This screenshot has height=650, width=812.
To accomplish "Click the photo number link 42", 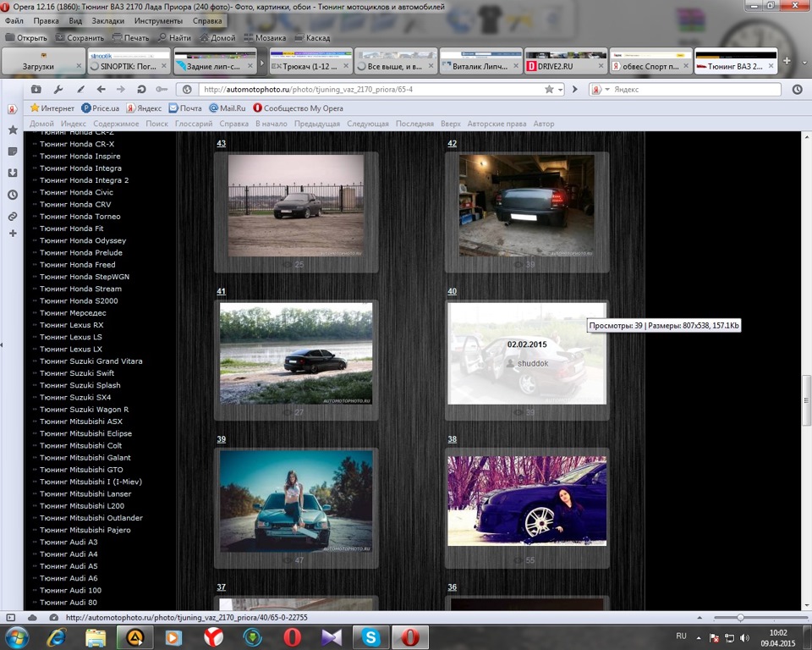I will pos(452,143).
